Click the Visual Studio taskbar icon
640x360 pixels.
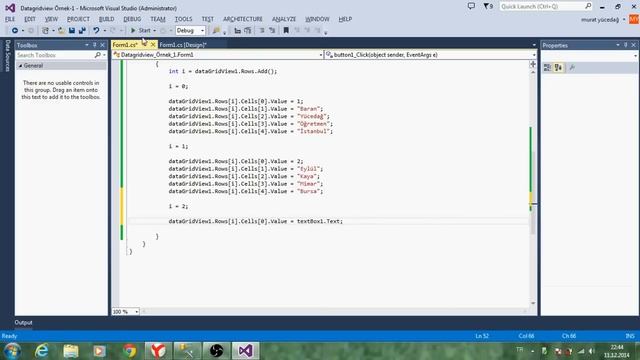(245, 351)
